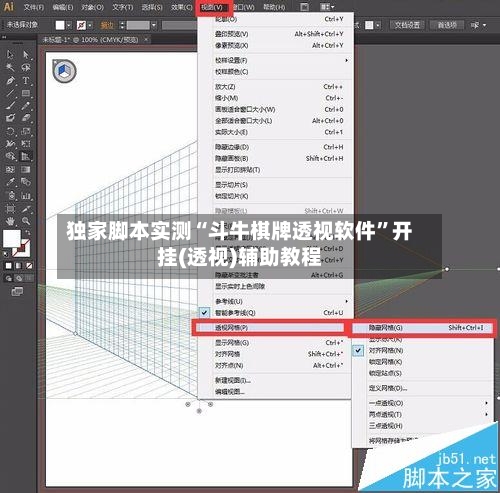500x493 pixels.
Task: Select the Blend tool
Action: pyautogui.click(x=26, y=182)
